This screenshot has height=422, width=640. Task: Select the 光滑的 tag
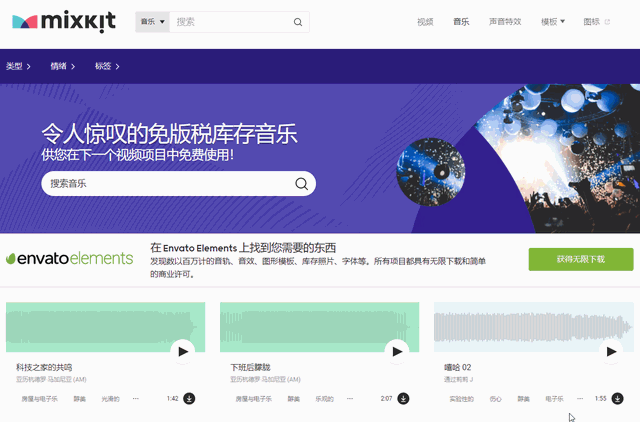(110, 399)
